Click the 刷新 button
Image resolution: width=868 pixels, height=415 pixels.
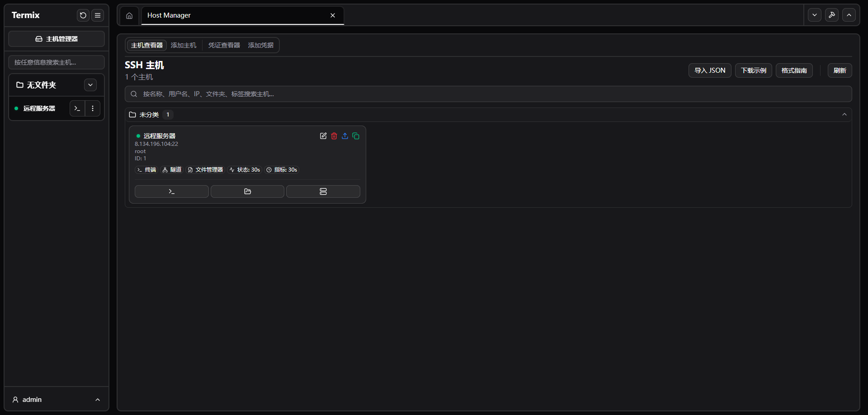(x=840, y=70)
